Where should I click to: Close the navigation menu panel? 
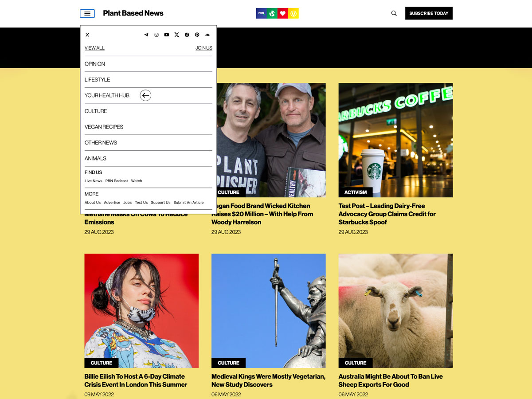(x=87, y=35)
